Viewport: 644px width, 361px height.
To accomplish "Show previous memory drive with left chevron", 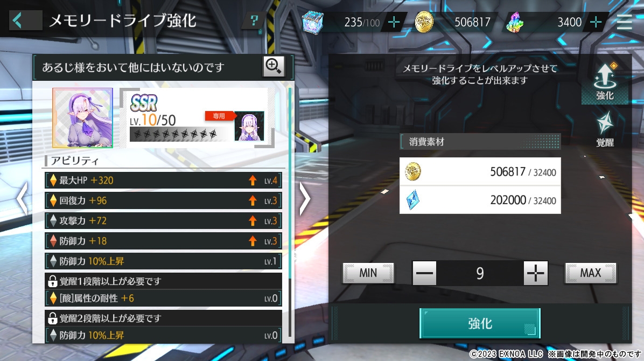I will pos(22,199).
